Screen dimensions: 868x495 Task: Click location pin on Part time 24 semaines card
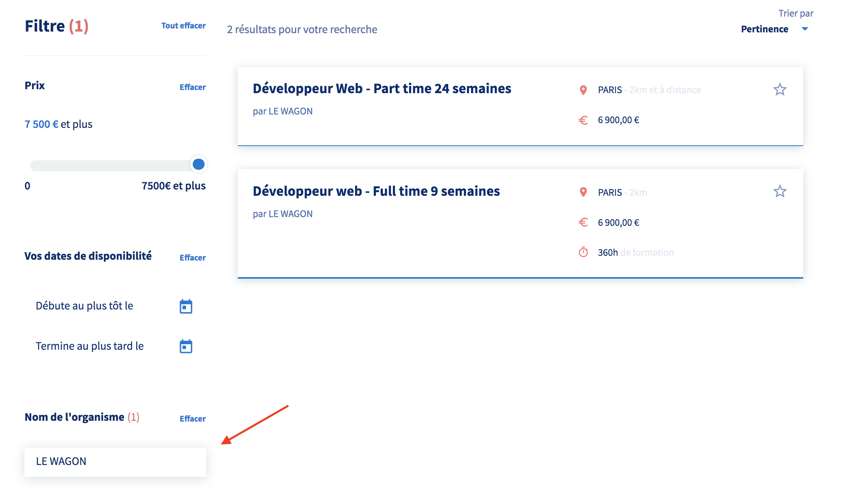click(x=583, y=90)
